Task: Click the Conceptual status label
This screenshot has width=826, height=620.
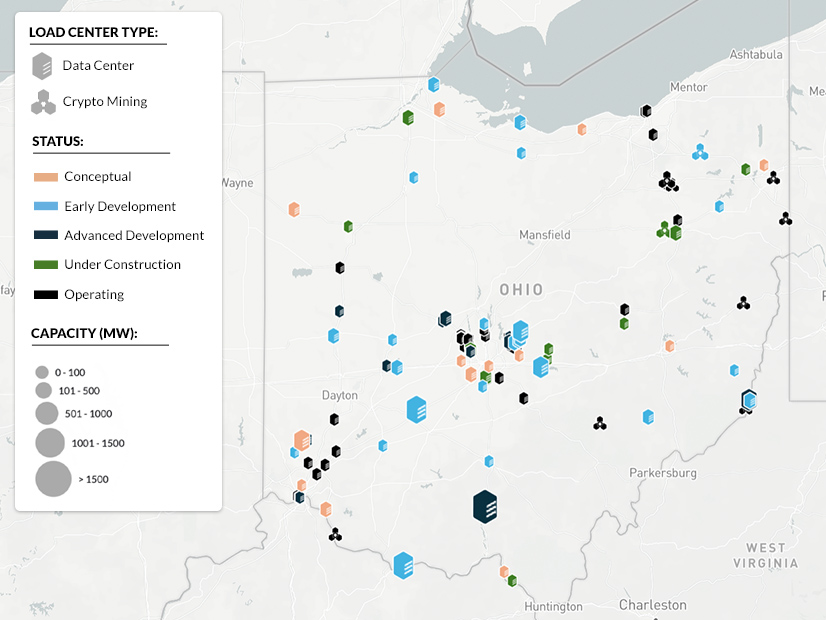Action: (97, 176)
